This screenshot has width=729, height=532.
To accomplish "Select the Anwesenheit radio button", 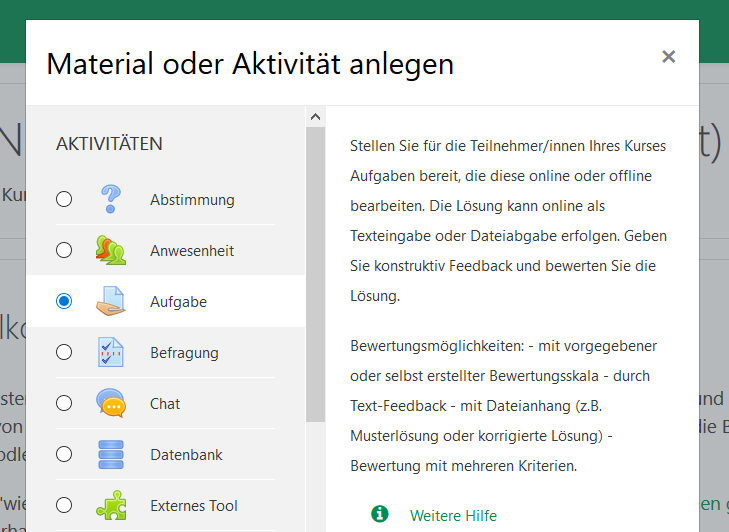I will coord(64,250).
